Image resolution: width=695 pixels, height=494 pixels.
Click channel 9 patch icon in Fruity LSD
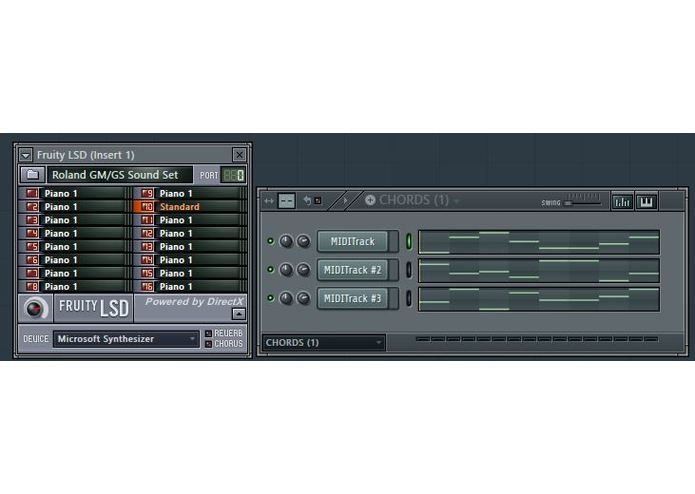tap(147, 194)
